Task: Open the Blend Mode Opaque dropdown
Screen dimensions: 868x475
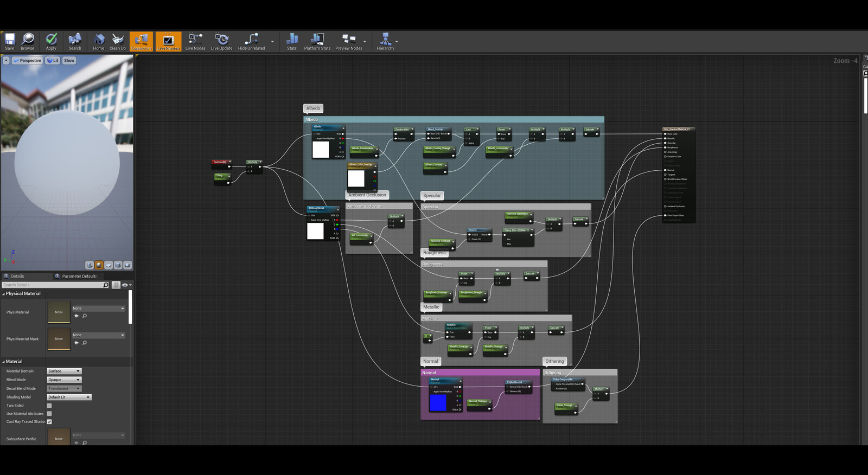Action: (x=64, y=380)
